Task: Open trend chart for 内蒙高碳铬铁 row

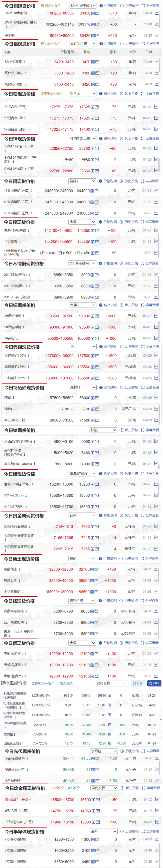Action: pyautogui.click(x=156, y=611)
